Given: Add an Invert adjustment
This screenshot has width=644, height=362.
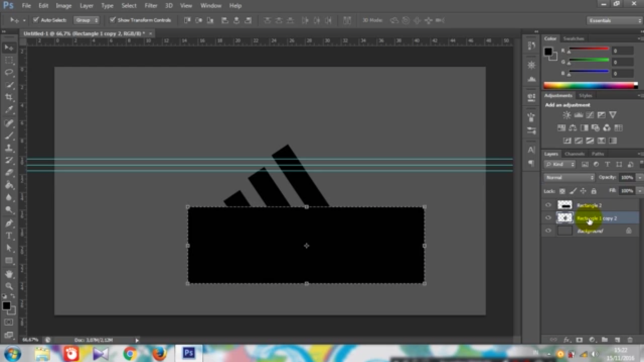Looking at the screenshot, I should coord(567,141).
